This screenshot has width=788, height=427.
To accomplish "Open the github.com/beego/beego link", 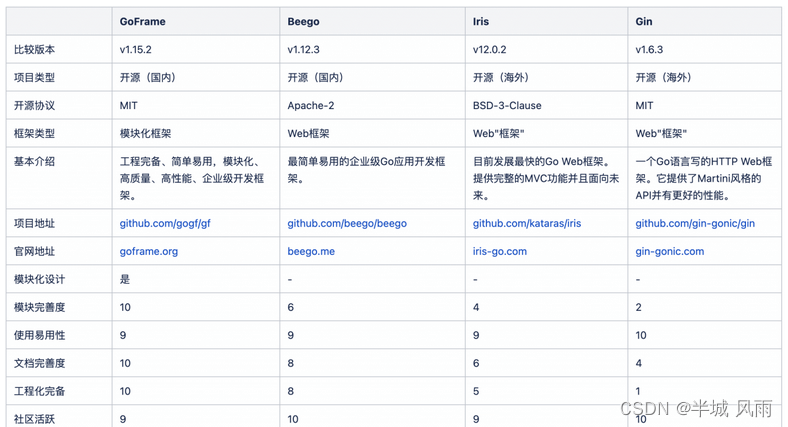I will pos(347,224).
